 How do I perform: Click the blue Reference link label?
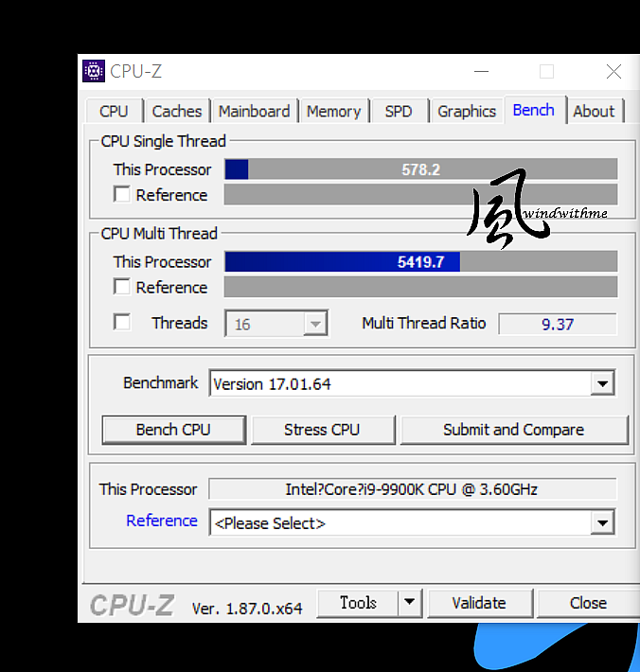pyautogui.click(x=162, y=521)
